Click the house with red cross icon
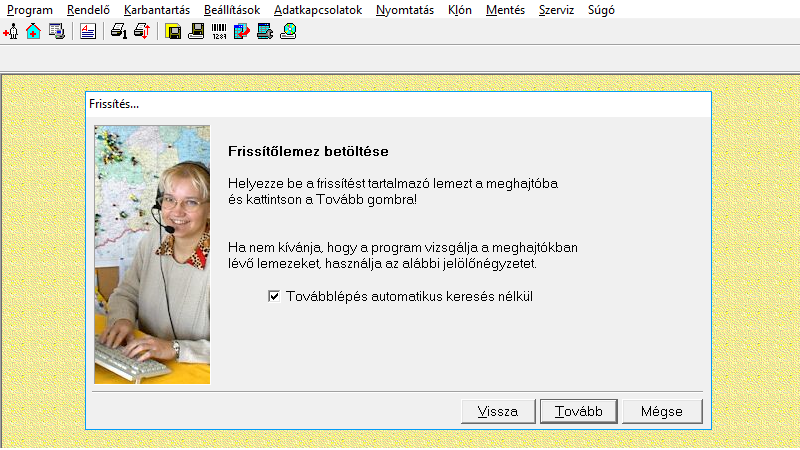800x450 pixels. click(34, 32)
